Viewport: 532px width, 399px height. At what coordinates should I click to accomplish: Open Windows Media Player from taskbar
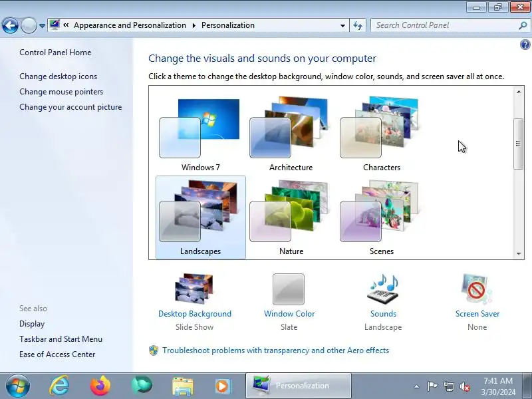point(223,386)
